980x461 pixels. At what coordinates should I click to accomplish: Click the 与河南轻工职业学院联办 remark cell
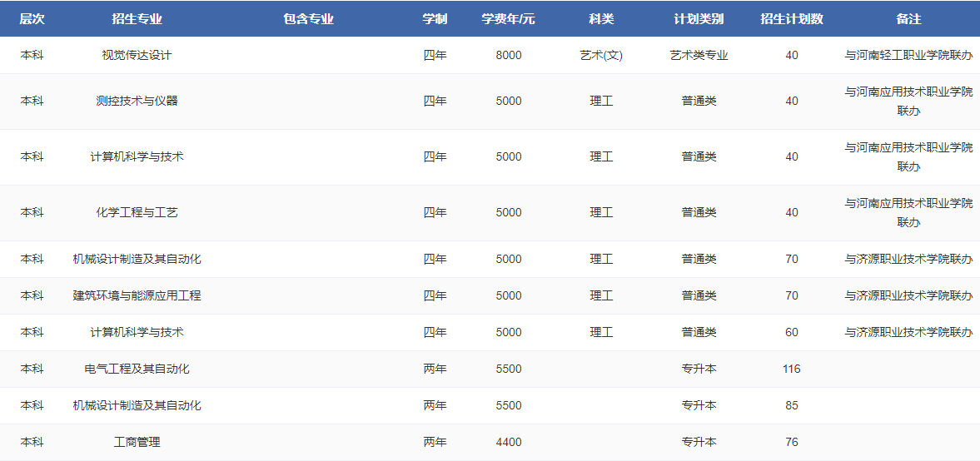point(908,55)
